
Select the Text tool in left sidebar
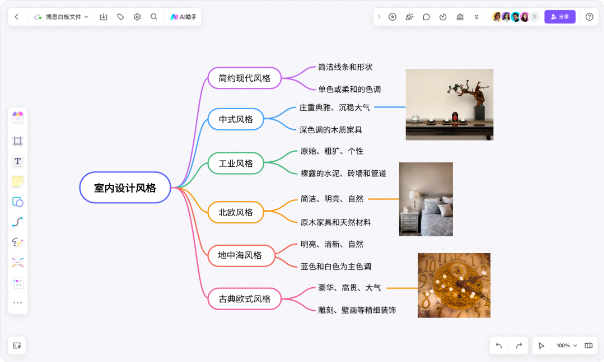click(x=17, y=161)
